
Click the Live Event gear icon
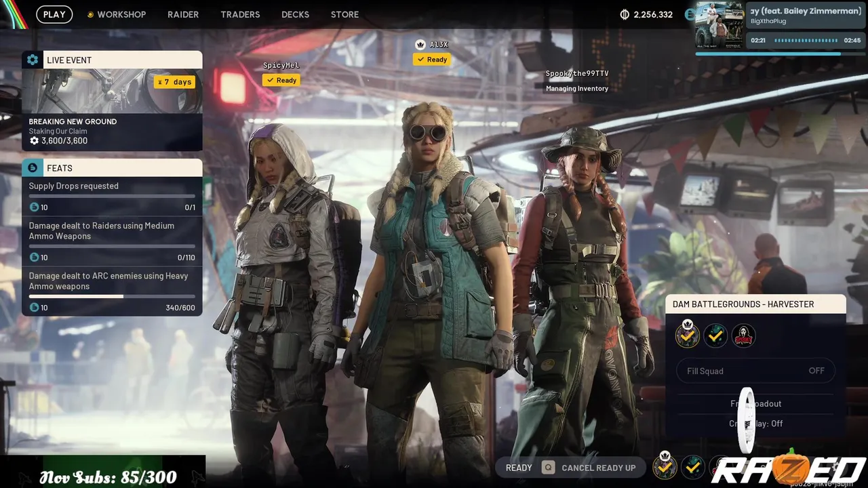(33, 60)
